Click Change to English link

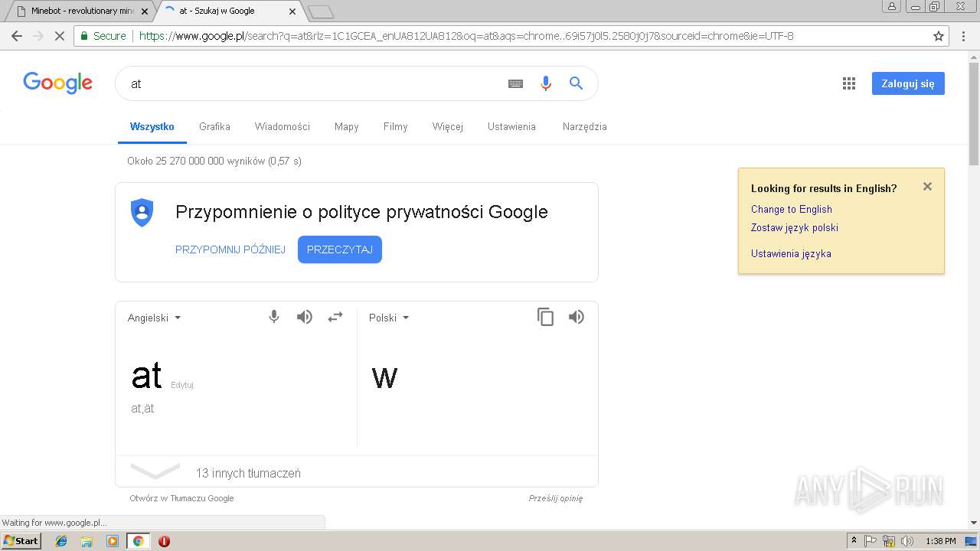click(x=792, y=209)
